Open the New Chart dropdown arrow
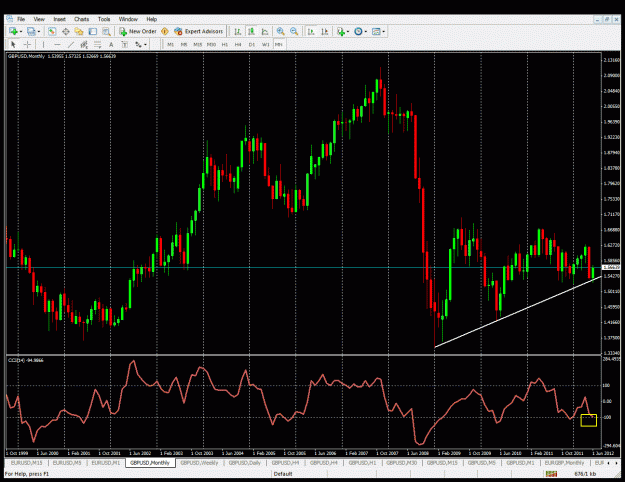The width and height of the screenshot is (625, 482). pyautogui.click(x=20, y=31)
